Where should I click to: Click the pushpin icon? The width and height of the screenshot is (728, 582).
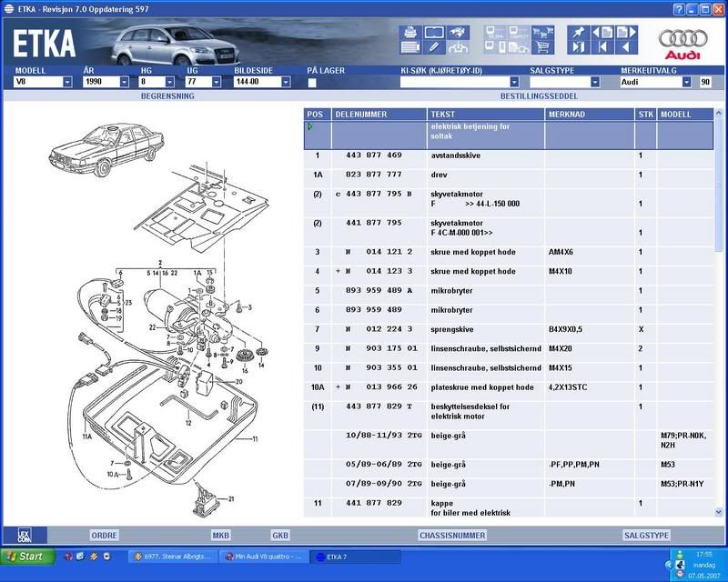click(x=577, y=32)
